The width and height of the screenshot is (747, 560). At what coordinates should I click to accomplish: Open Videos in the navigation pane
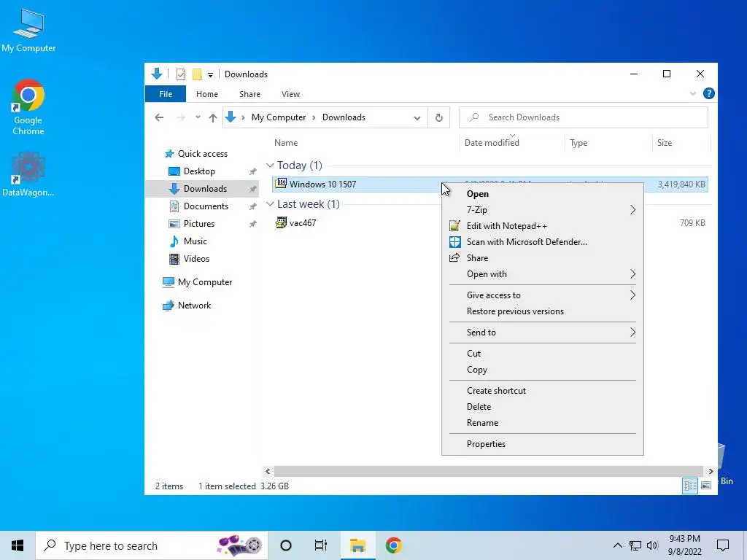(x=196, y=259)
